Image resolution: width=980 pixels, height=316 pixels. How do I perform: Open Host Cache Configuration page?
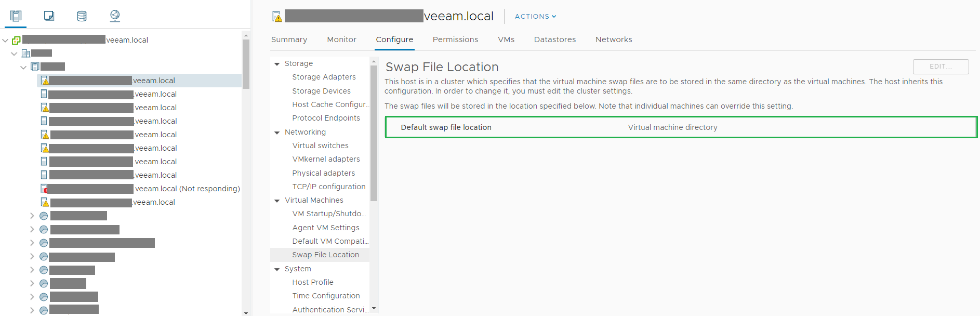tap(330, 104)
